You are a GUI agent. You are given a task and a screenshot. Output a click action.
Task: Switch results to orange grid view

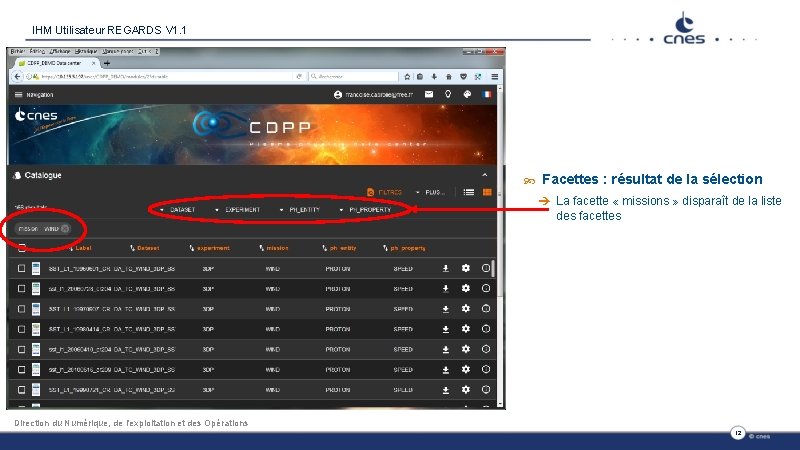(487, 192)
